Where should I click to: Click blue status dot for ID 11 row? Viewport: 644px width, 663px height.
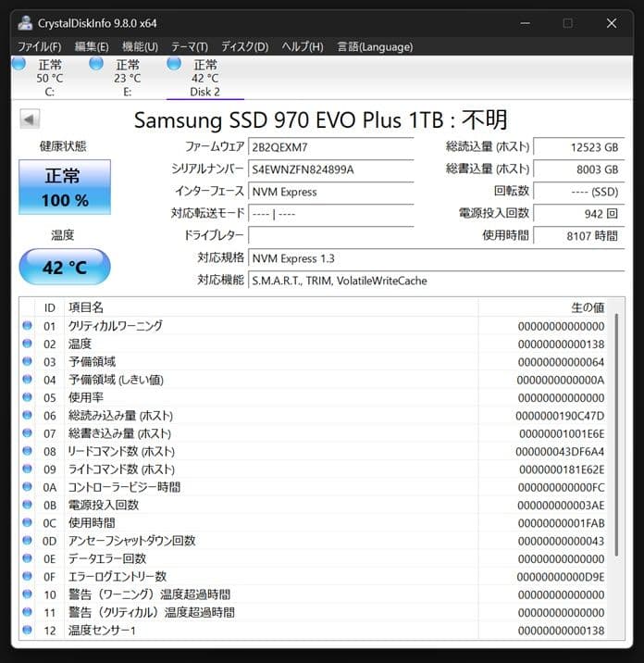[x=27, y=612]
